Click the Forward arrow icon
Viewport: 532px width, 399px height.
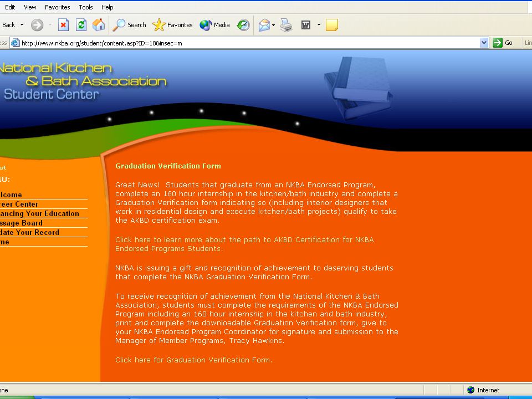37,25
